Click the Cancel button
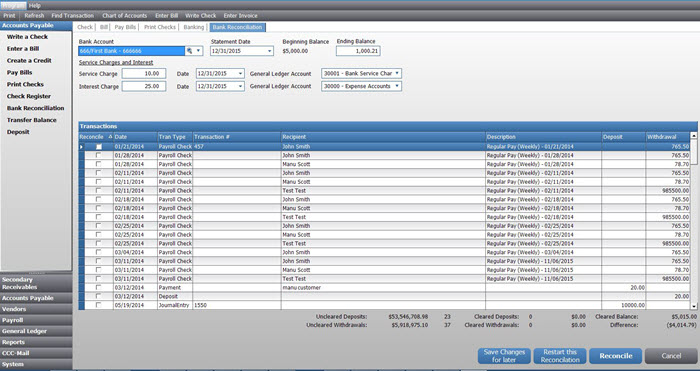Image resolution: width=700 pixels, height=371 pixels. coord(671,356)
